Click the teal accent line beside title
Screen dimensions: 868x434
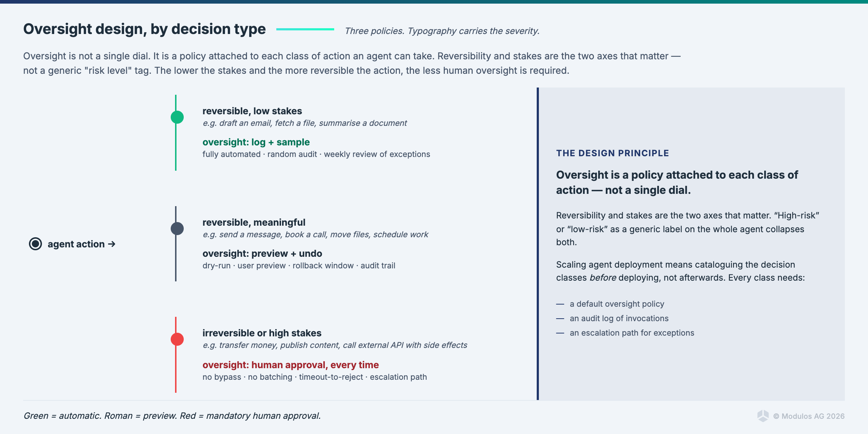(305, 29)
